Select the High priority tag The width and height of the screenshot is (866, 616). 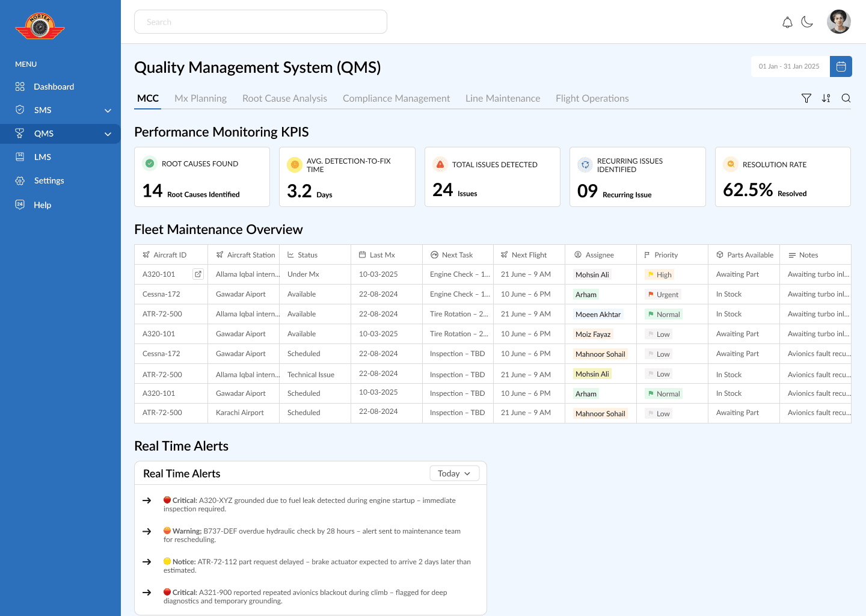pyautogui.click(x=660, y=274)
